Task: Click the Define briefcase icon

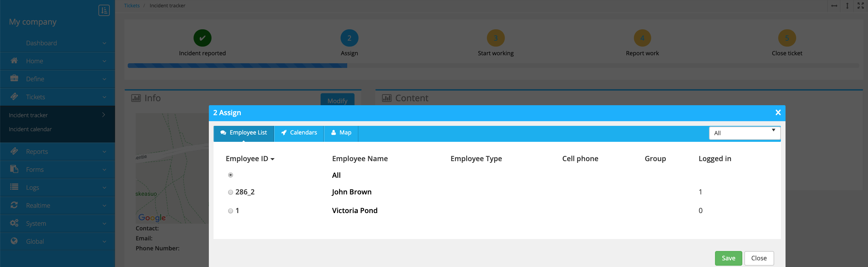Action: tap(14, 79)
